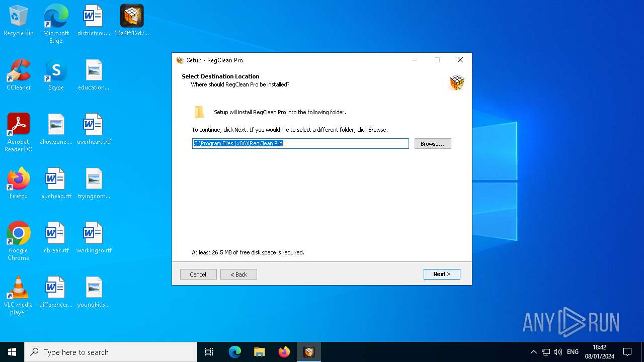Viewport: 644px width, 362px height.
Task: Launch Edge from the taskbar
Action: (235, 352)
